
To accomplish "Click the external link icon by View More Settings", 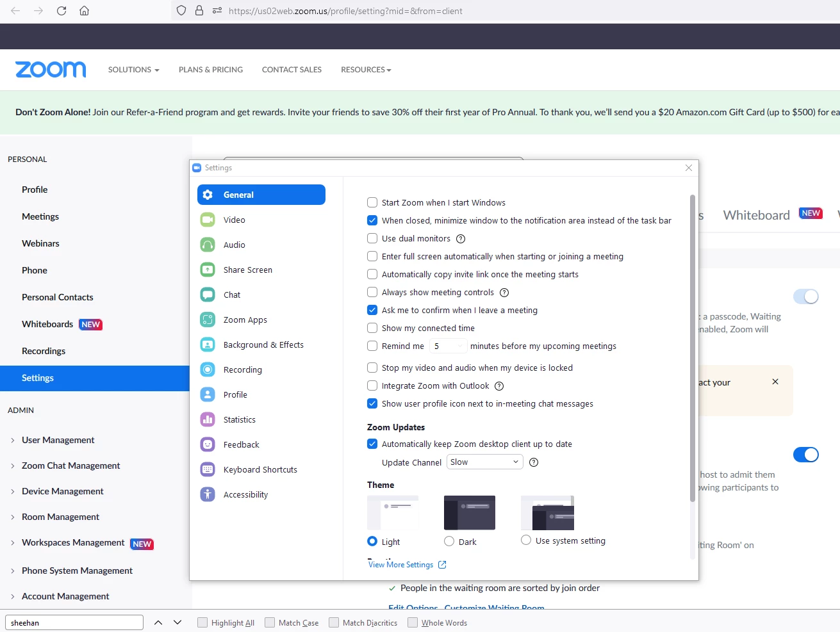I will (442, 565).
